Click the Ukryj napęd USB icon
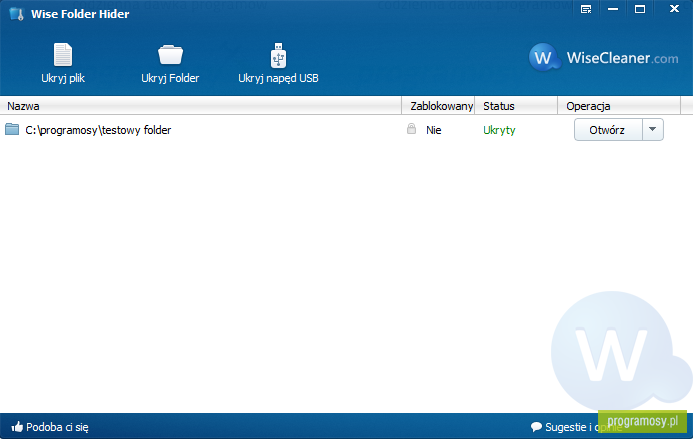Screen dimensions: 693x439 coord(278,55)
